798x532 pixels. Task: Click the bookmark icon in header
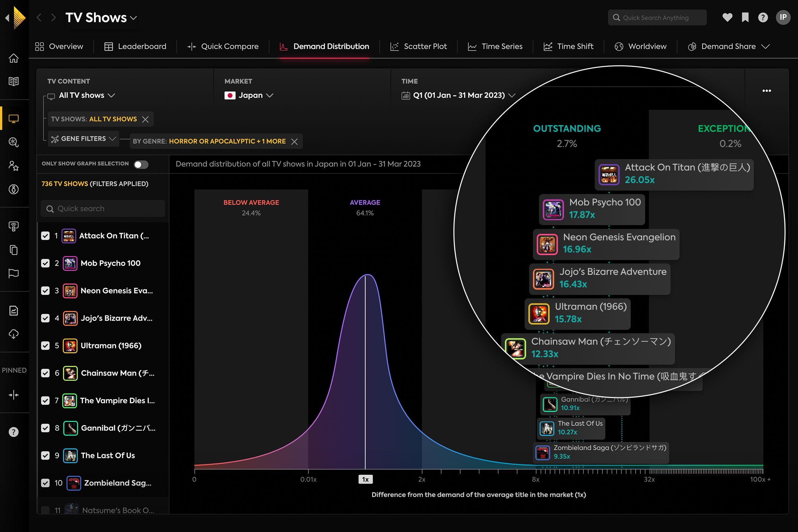click(x=745, y=17)
